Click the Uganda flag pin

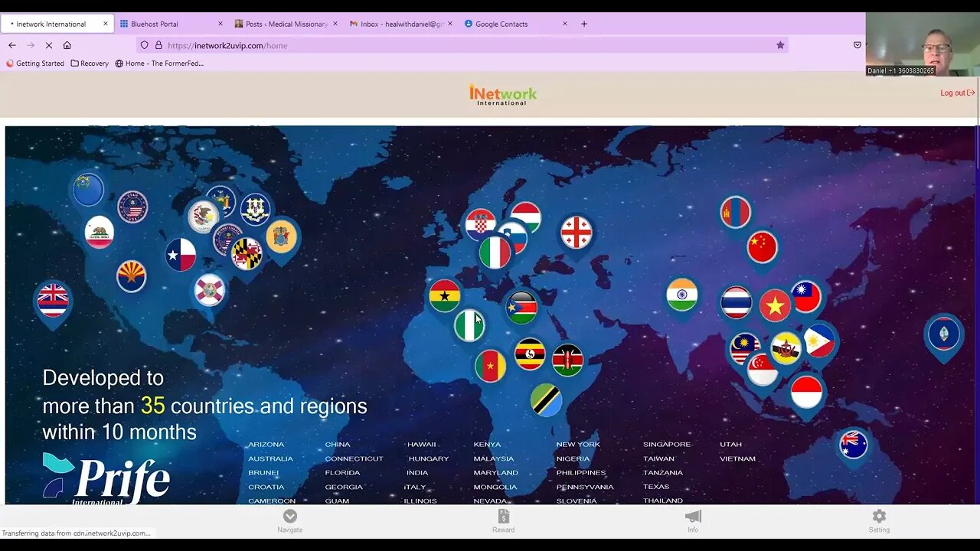[x=530, y=354]
